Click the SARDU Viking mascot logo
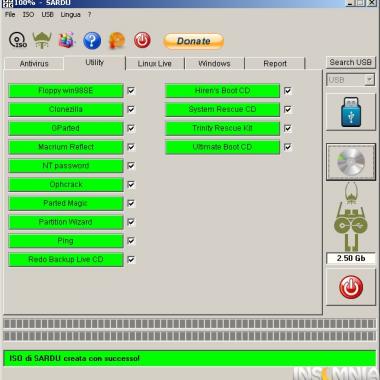Screen dimensions: 380x380 [351, 217]
